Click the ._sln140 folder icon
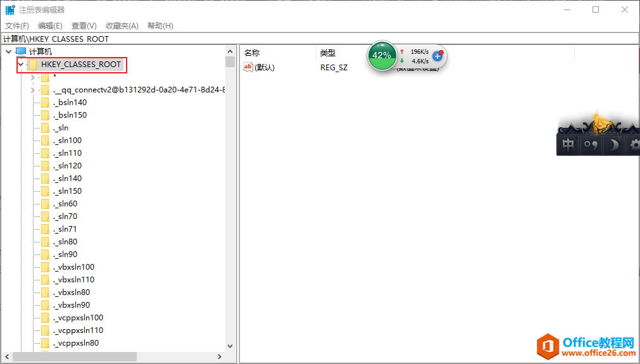The height and width of the screenshot is (364, 640). [x=46, y=179]
